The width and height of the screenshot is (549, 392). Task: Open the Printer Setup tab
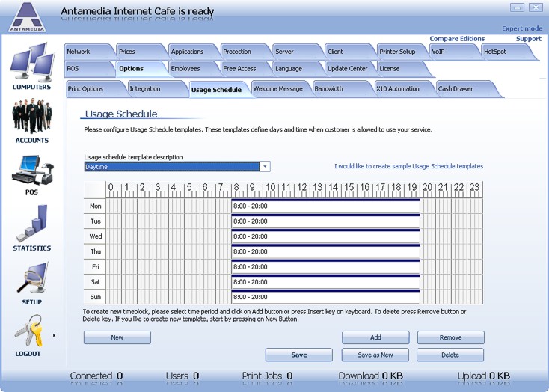pos(401,52)
